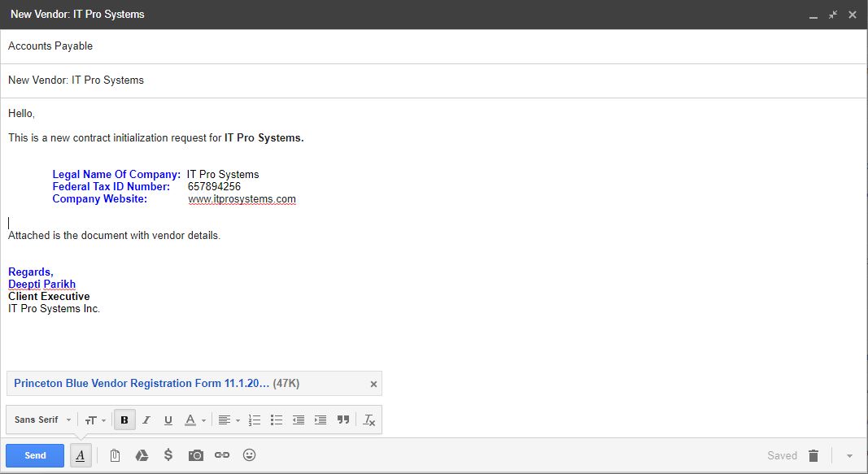This screenshot has height=474, width=868.
Task: Click the subject field New Vendor: IT Pro Systems
Action: (x=434, y=80)
